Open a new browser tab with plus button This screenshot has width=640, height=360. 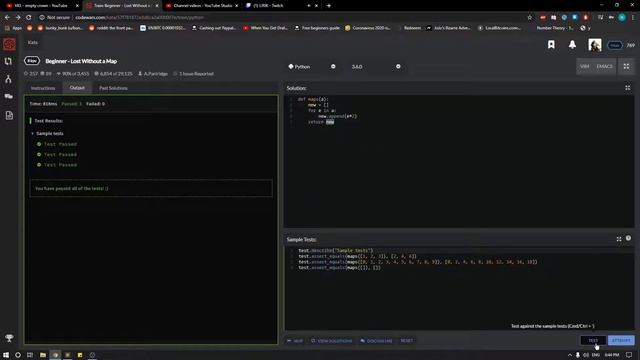click(x=329, y=6)
